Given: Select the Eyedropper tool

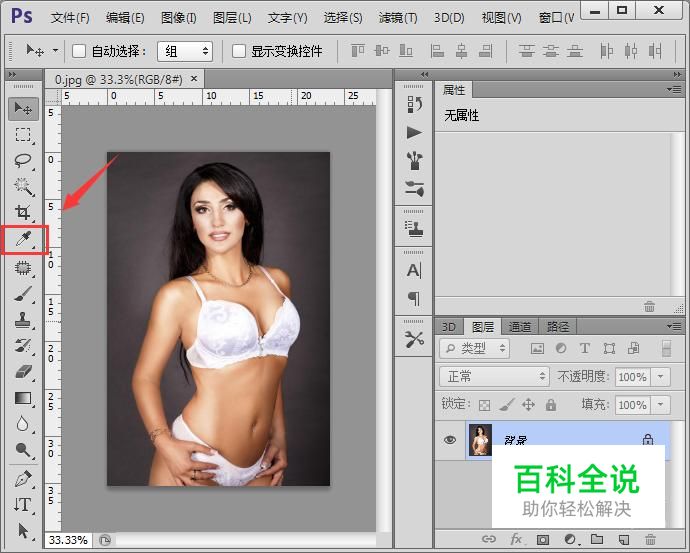Looking at the screenshot, I should (x=23, y=240).
